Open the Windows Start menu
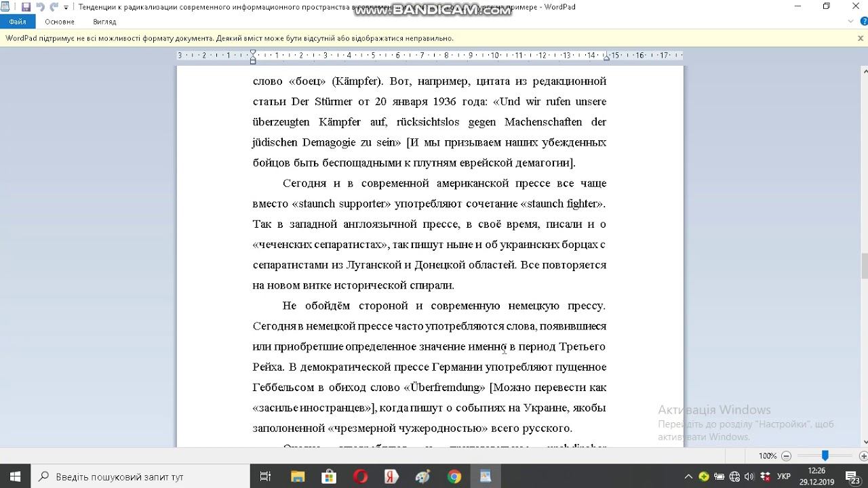 pyautogui.click(x=15, y=476)
